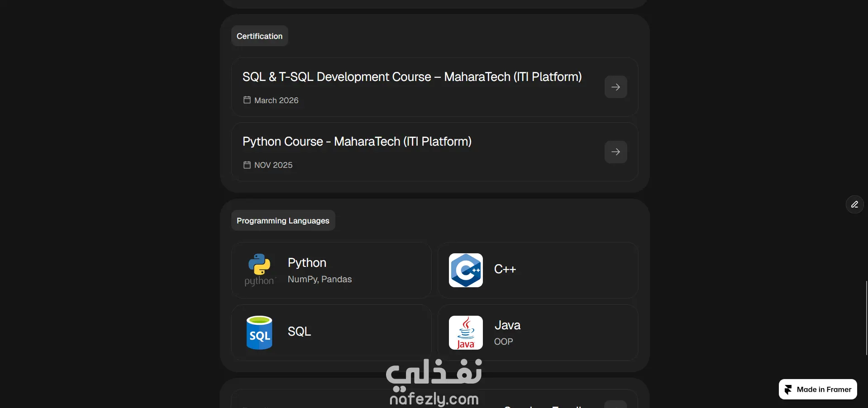Open the SQL & T-SQL Development Course title
This screenshot has width=868, height=408.
412,77
